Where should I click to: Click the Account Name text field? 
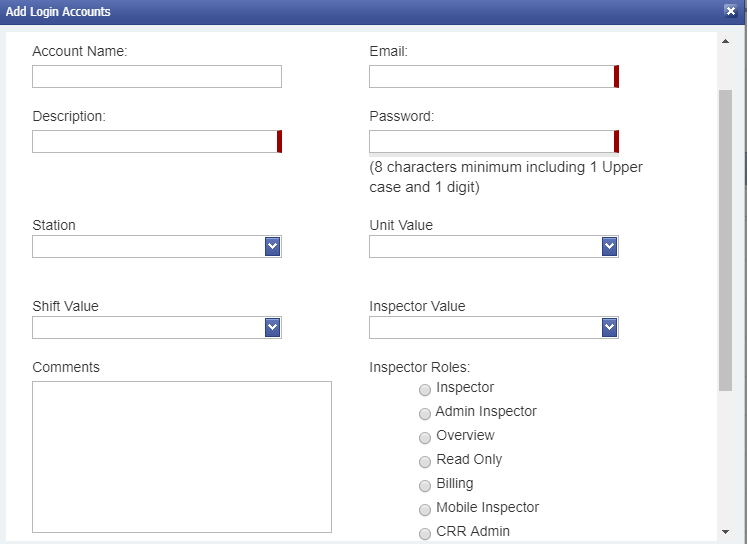point(157,76)
